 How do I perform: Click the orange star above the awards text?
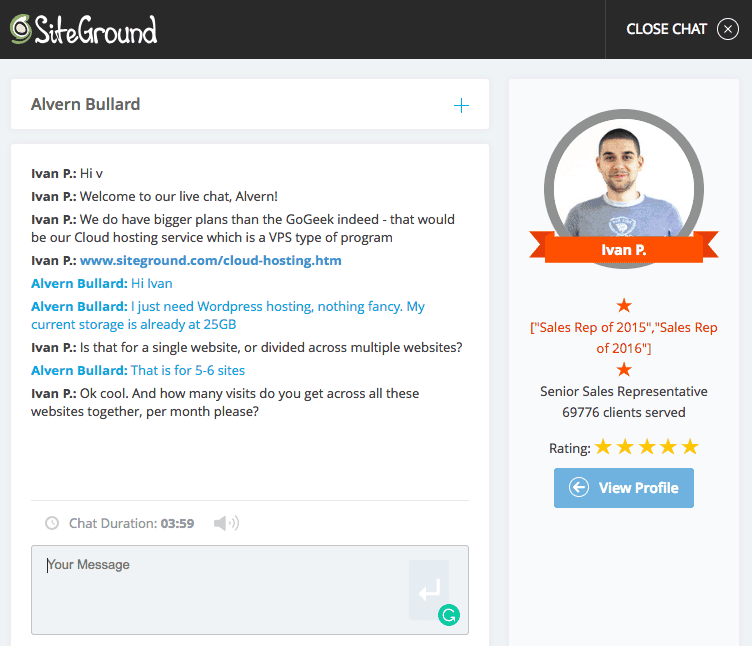(624, 305)
